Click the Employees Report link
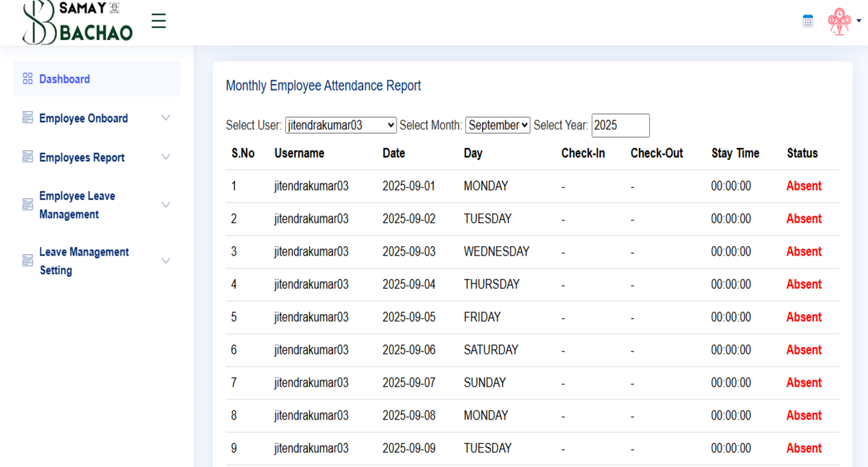 click(x=81, y=157)
